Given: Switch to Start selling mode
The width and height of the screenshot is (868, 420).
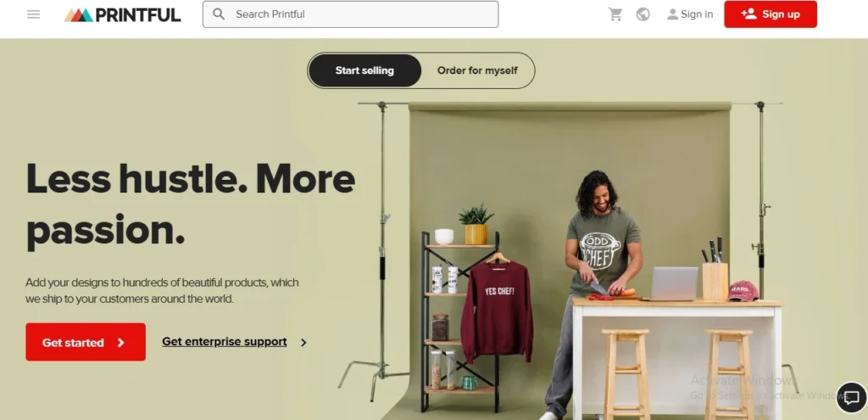Looking at the screenshot, I should click(x=364, y=70).
